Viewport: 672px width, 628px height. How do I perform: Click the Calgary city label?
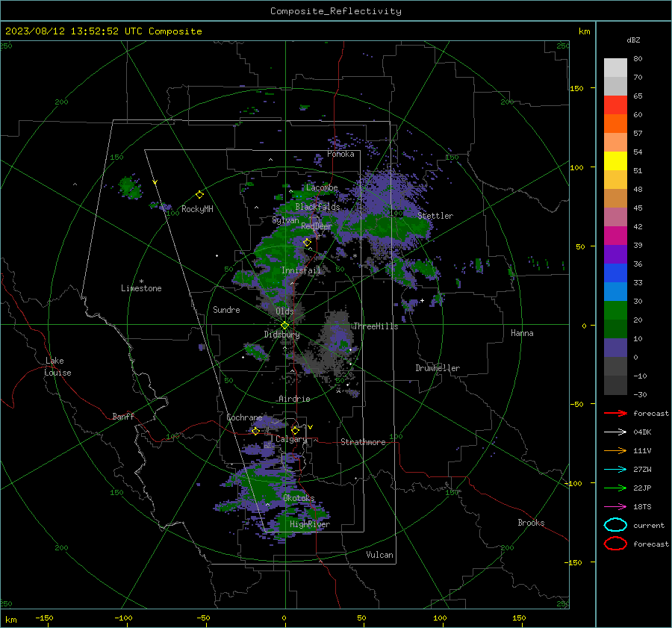coord(291,439)
